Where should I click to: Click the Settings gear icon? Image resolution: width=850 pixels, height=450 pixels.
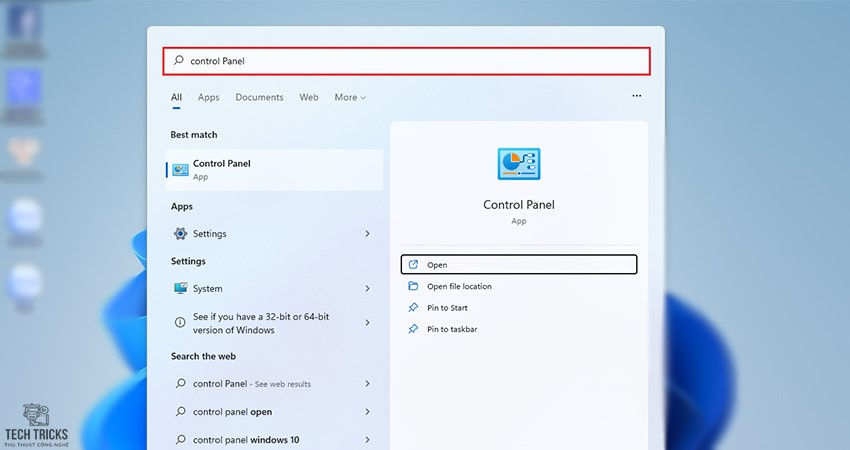(x=181, y=234)
